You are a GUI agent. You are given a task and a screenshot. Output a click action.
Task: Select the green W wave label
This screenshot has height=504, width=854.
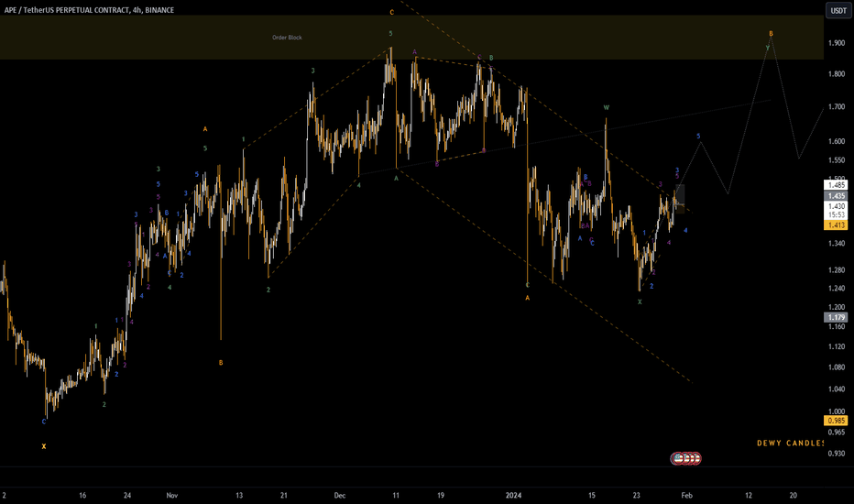click(607, 108)
